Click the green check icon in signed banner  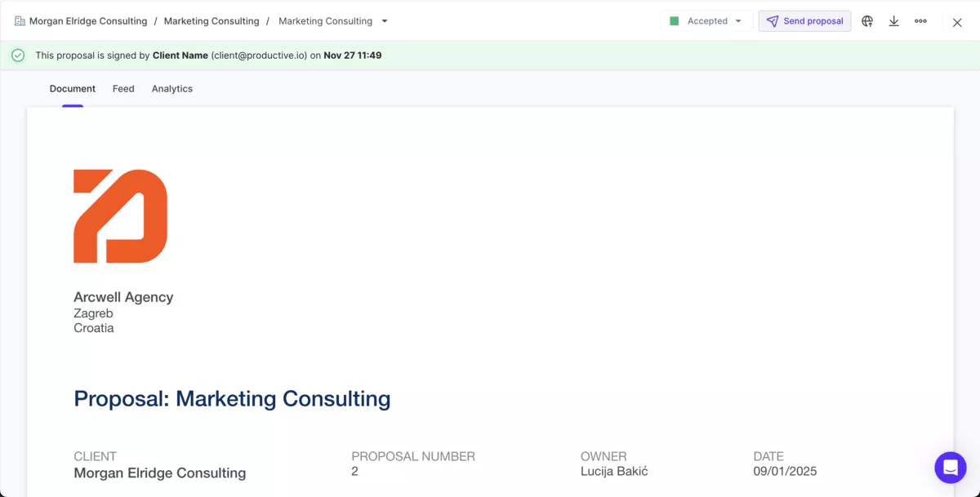click(x=18, y=55)
